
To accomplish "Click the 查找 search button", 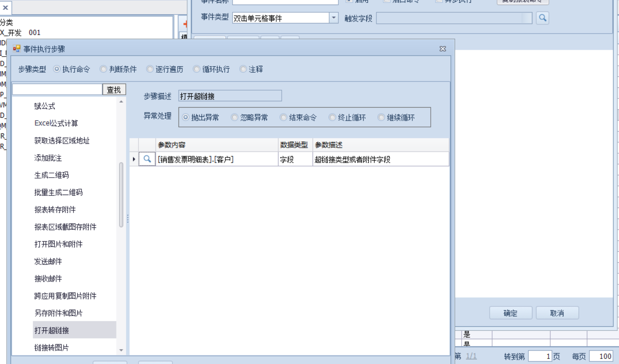I will tap(114, 90).
